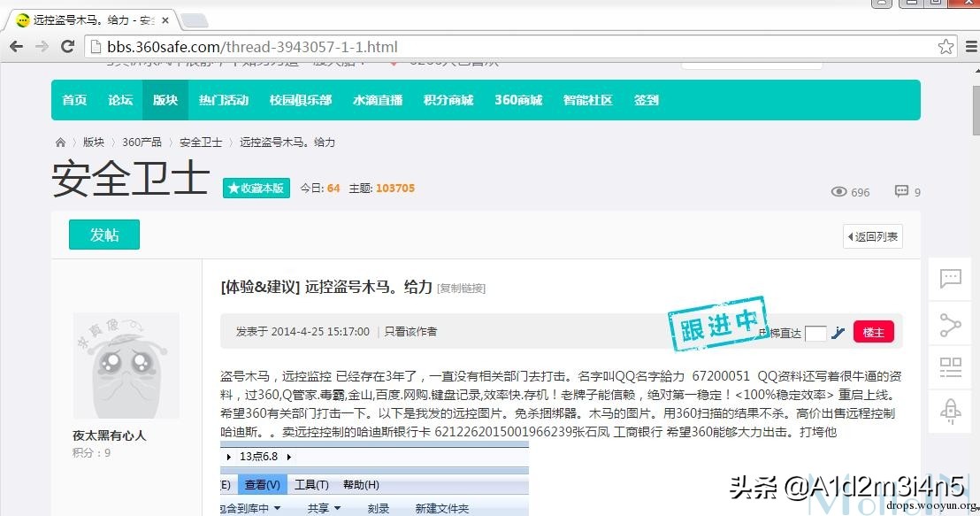Click 复制链接 next to thread title
Image resolution: width=980 pixels, height=516 pixels.
tap(461, 289)
